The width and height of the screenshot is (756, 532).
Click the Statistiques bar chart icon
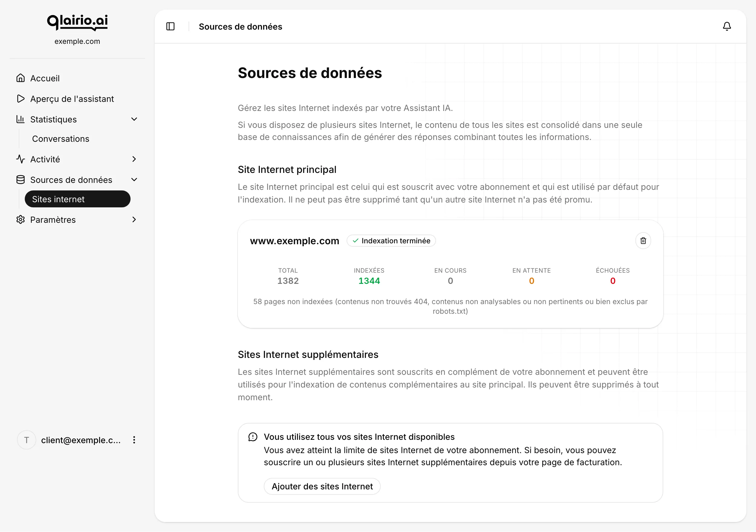point(21,119)
